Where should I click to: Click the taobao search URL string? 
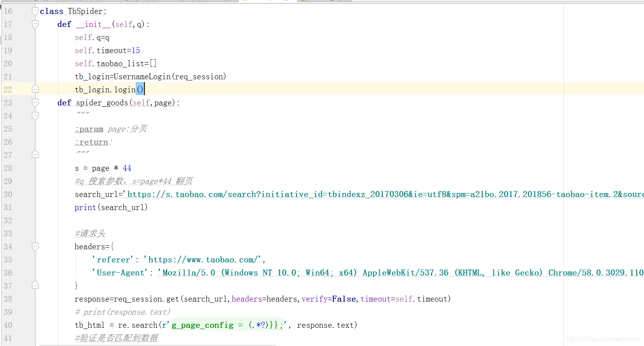click(383, 194)
